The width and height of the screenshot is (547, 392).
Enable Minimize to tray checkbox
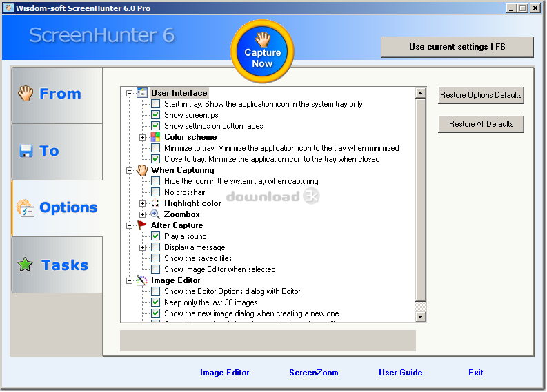[156, 148]
